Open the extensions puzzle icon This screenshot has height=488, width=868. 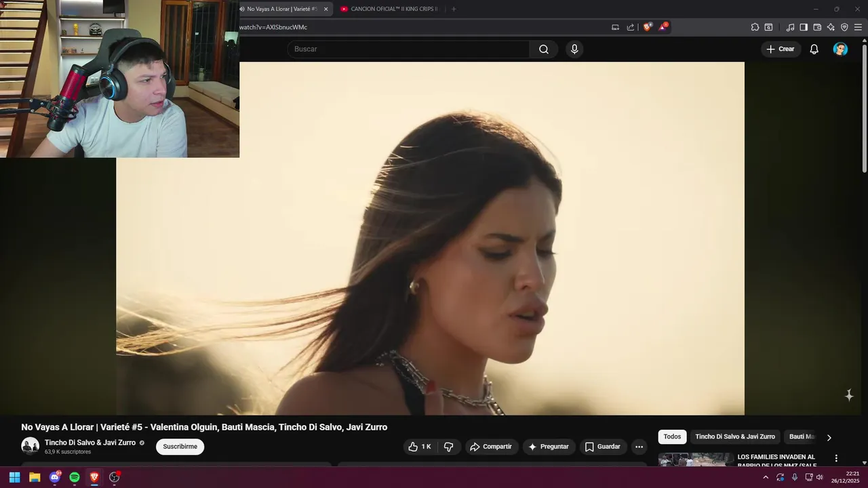pos(755,27)
